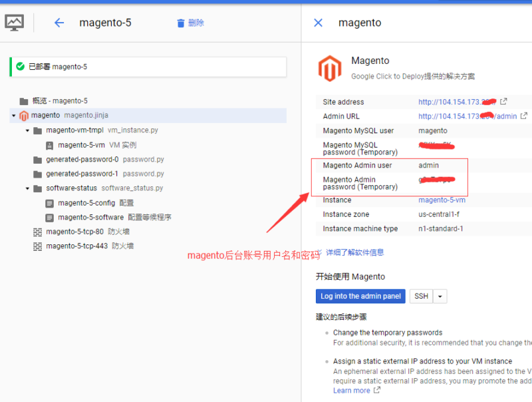Open the Admin URL link

click(467, 116)
